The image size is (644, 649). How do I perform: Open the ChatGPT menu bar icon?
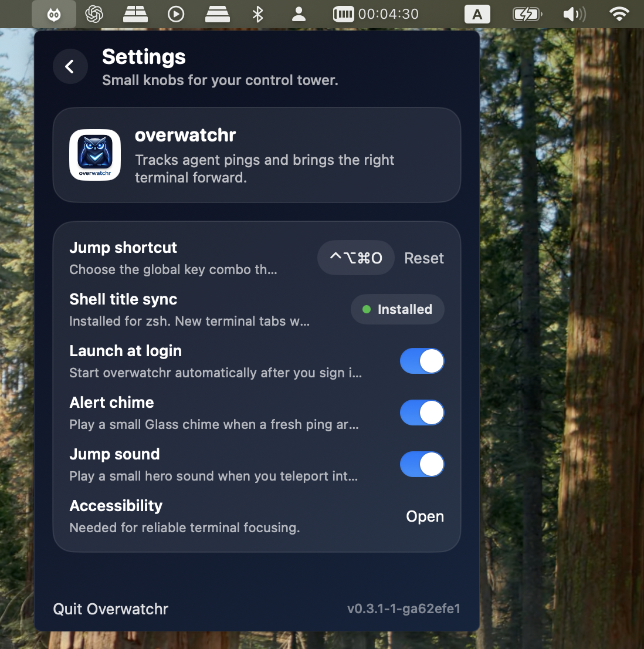click(94, 14)
